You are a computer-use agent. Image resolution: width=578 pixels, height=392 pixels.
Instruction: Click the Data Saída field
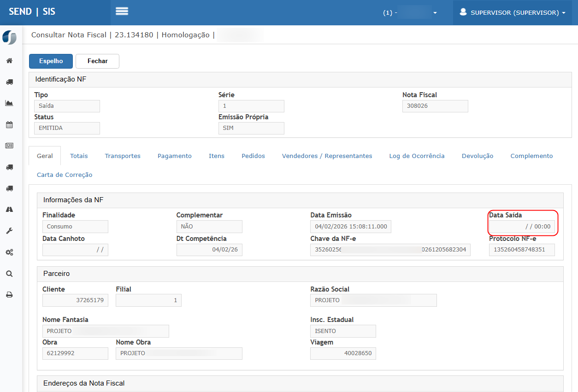pos(522,227)
